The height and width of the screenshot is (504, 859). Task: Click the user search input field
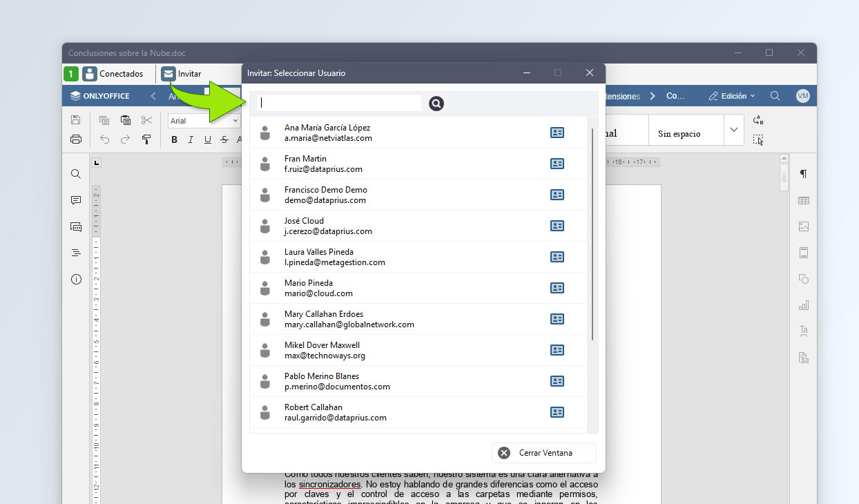coord(339,103)
